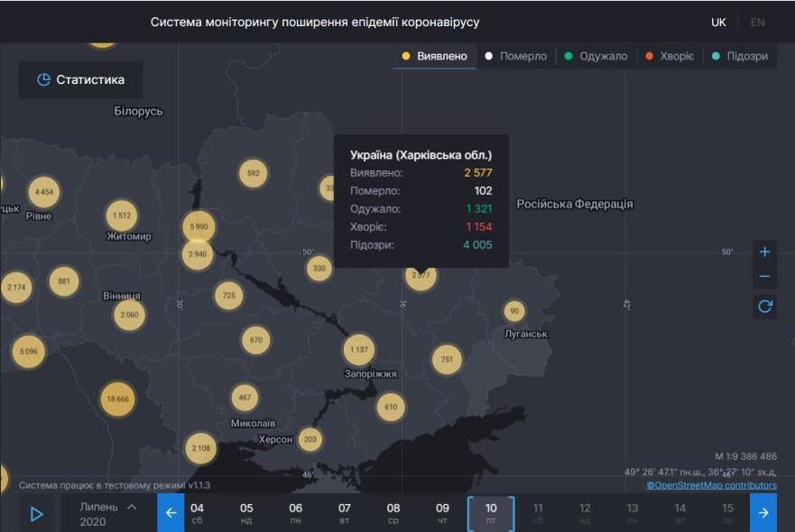
Task: Switch interface language to EN
Action: (x=760, y=20)
